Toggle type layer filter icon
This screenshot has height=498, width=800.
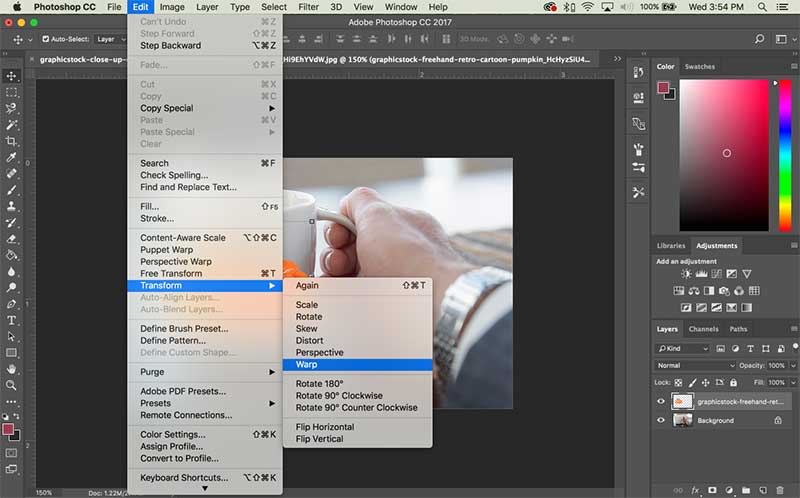(750, 348)
